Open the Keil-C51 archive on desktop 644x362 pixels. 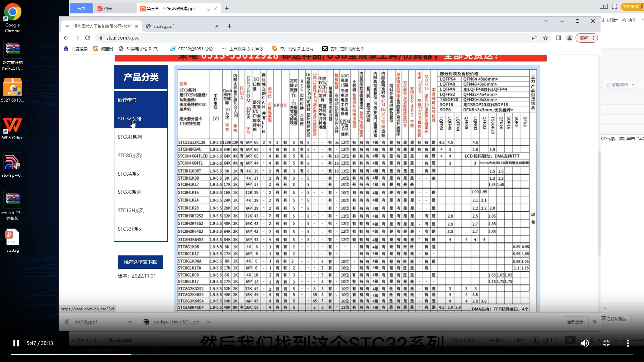12,55
